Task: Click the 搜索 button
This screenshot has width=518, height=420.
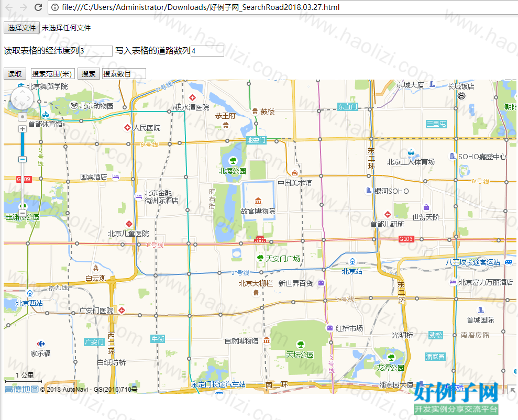Action: click(x=89, y=74)
